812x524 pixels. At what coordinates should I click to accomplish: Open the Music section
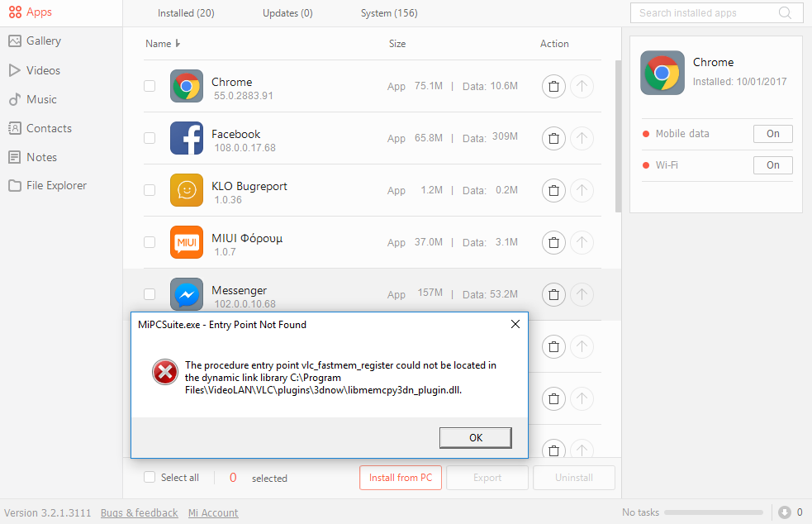(x=32, y=99)
